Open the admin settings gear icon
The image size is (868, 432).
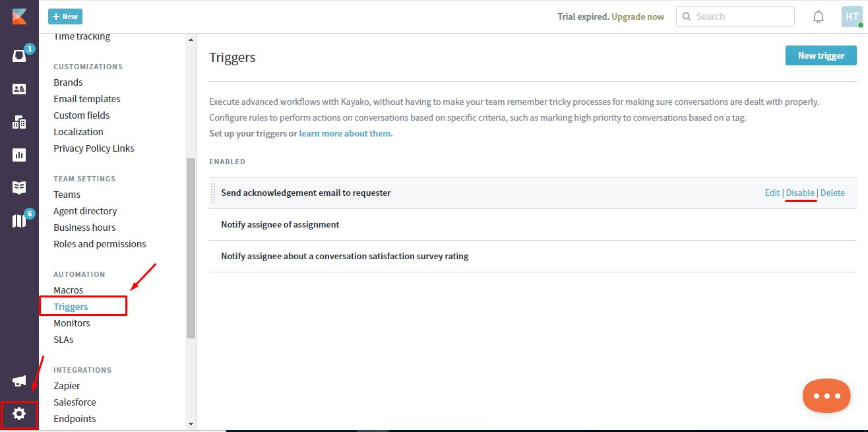click(x=19, y=414)
